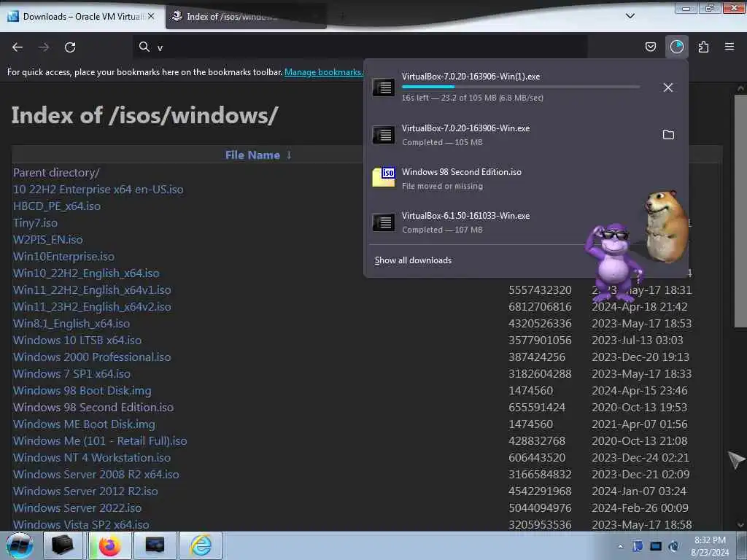Click the VirtualBox-6.1.50 download file icon
This screenshot has width=747, height=560.
coord(384,222)
